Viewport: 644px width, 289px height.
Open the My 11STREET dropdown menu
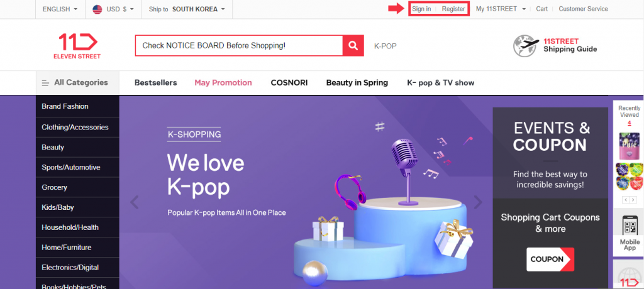point(501,9)
